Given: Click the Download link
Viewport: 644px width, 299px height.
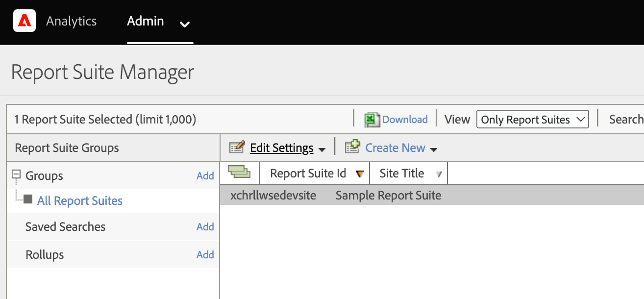Looking at the screenshot, I should [x=405, y=120].
